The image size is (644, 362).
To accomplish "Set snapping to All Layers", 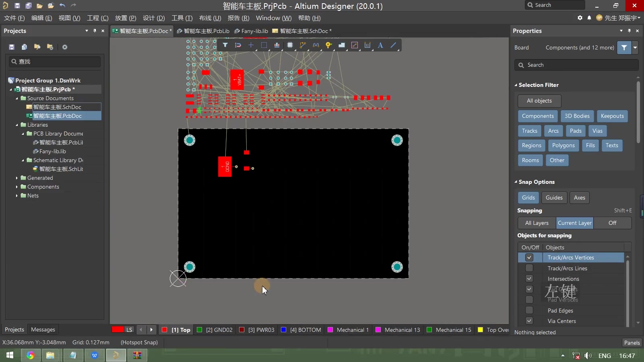I will click(x=537, y=223).
